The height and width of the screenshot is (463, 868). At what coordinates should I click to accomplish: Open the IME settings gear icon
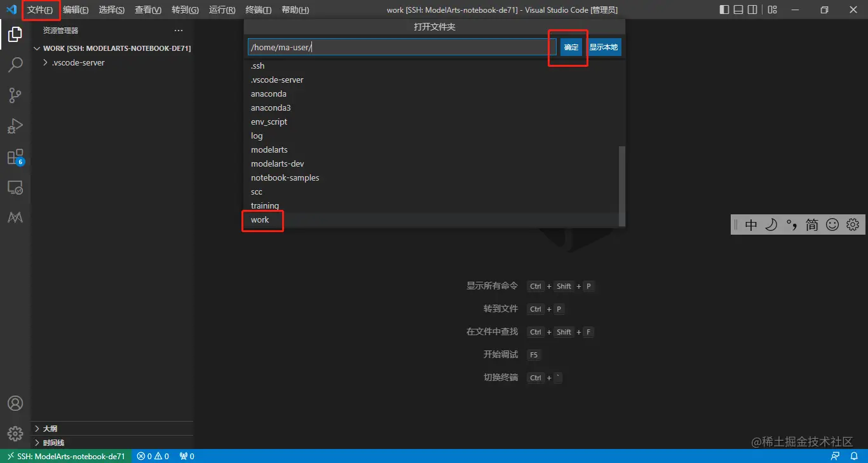853,225
